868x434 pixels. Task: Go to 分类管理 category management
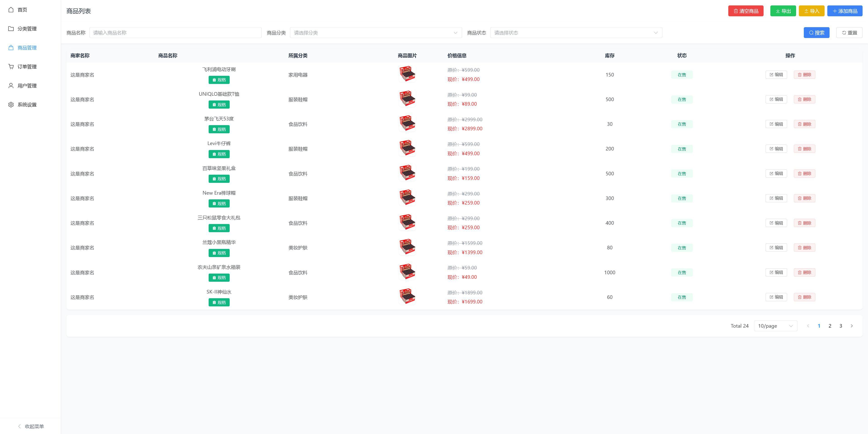27,29
